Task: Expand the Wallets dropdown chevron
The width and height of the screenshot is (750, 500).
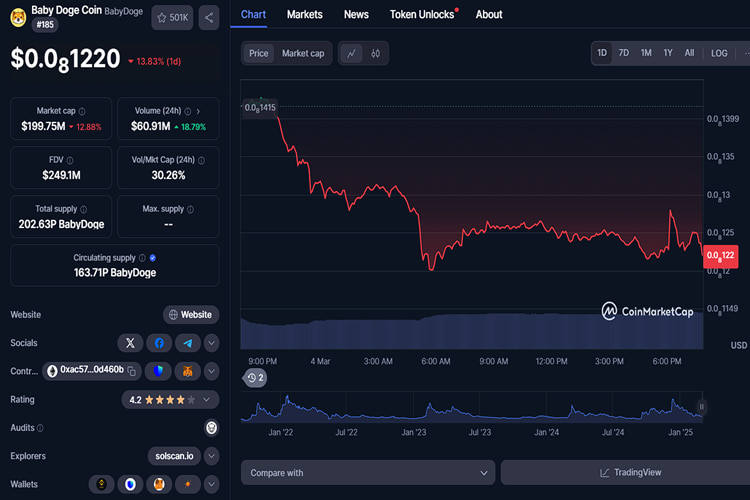Action: coord(211,484)
